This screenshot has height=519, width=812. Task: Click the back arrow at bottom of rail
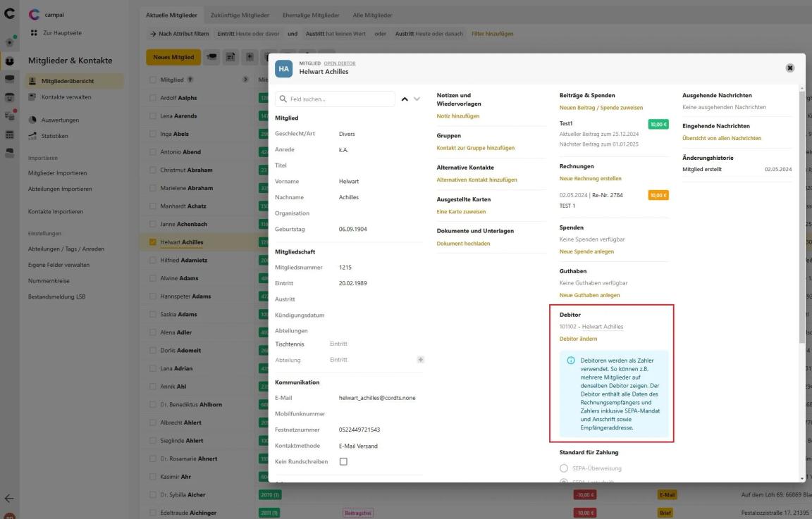(9, 499)
